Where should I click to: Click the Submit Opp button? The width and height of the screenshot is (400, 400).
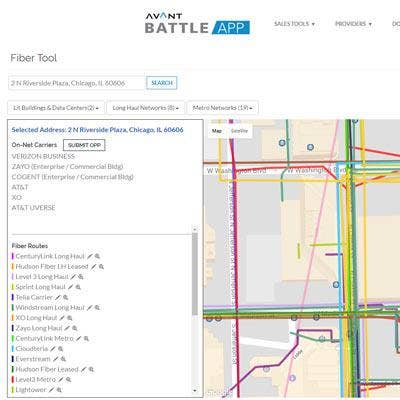84,145
